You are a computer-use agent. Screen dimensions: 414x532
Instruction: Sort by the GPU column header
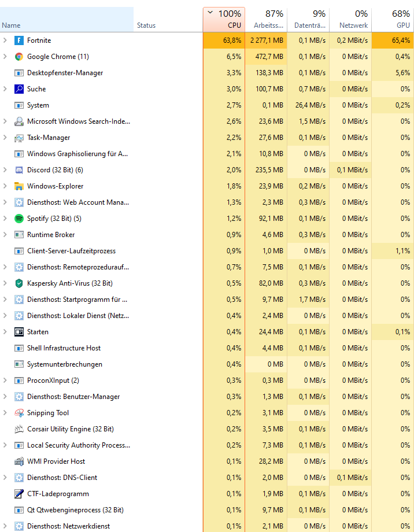(x=393, y=19)
